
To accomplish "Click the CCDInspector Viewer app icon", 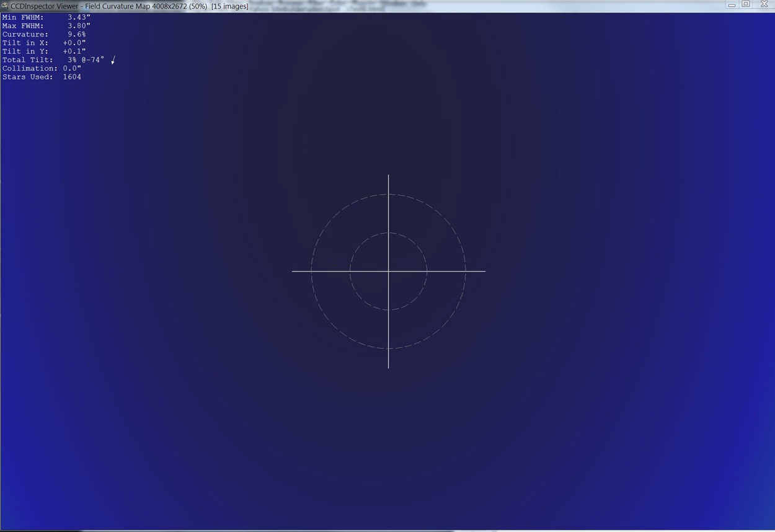I will coord(5,6).
